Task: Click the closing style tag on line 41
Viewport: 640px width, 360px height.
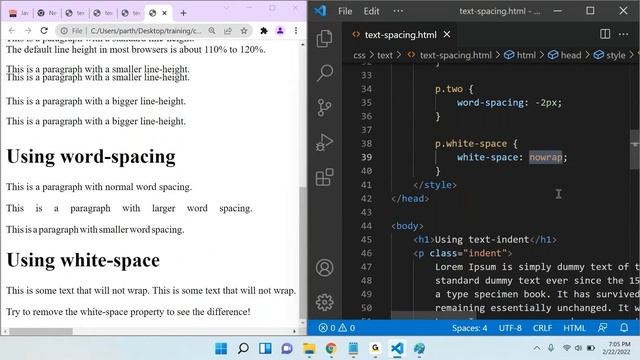Action: point(435,185)
